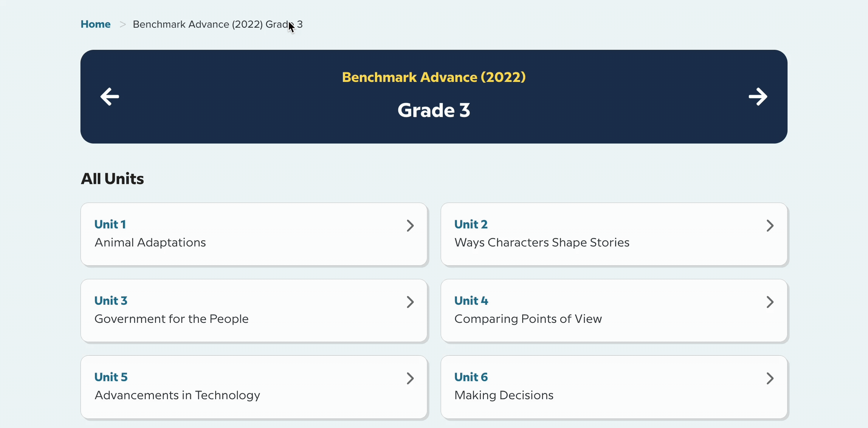This screenshot has width=868, height=428.
Task: Click Animal Adaptations unit title
Action: (x=150, y=242)
